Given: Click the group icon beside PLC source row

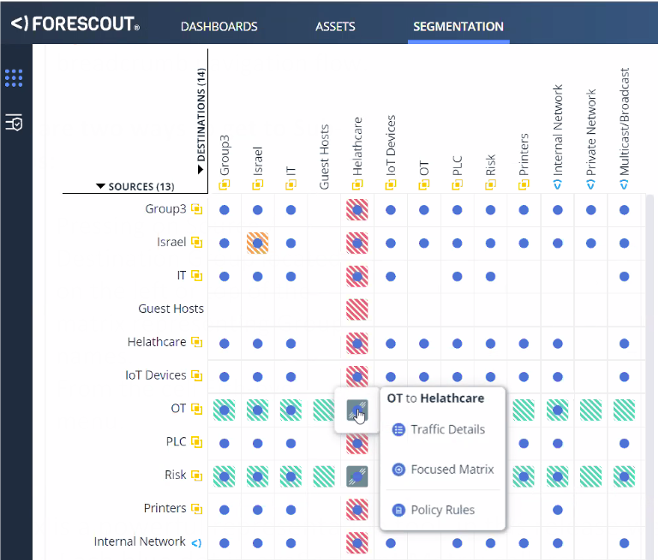Looking at the screenshot, I should pos(196,442).
